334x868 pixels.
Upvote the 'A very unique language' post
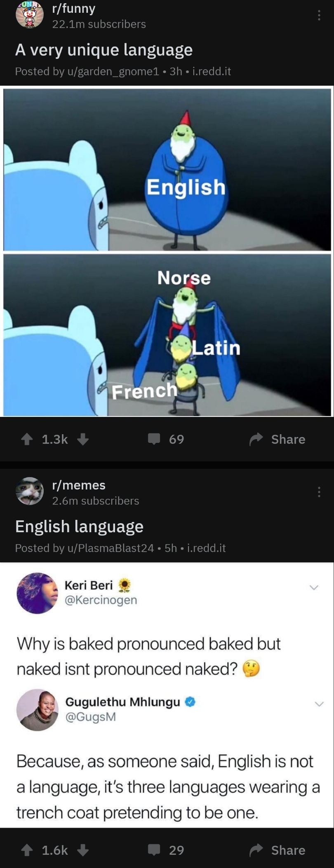[x=27, y=440]
